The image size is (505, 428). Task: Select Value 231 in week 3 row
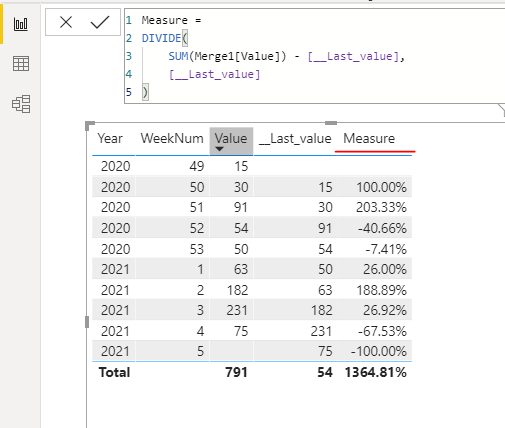237,310
